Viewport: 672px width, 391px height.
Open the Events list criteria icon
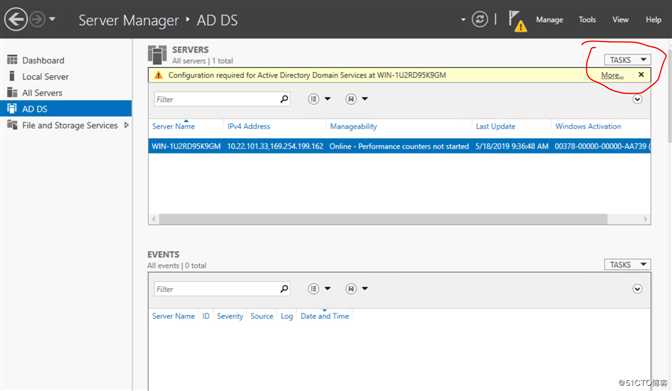click(x=313, y=289)
